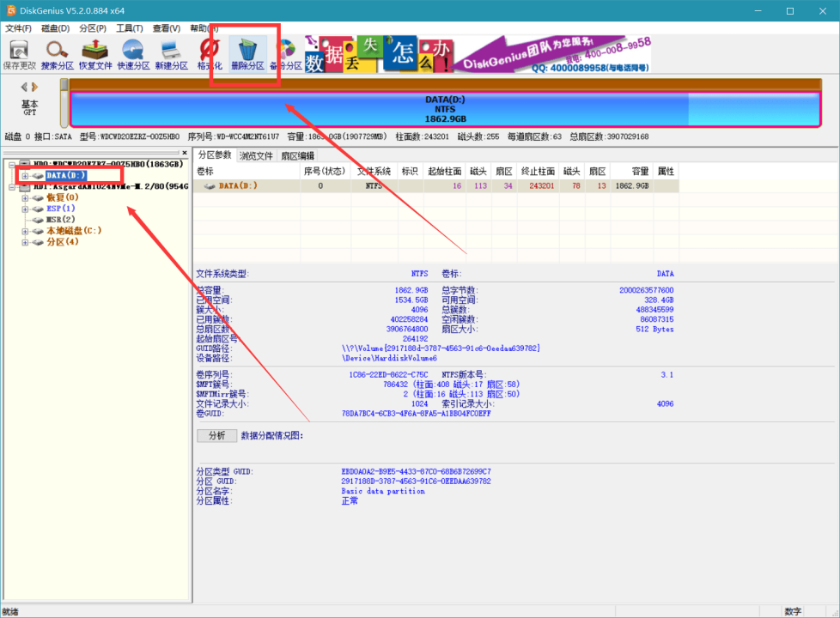Open the 分区(P) menu
The width and height of the screenshot is (840, 618).
(93, 28)
